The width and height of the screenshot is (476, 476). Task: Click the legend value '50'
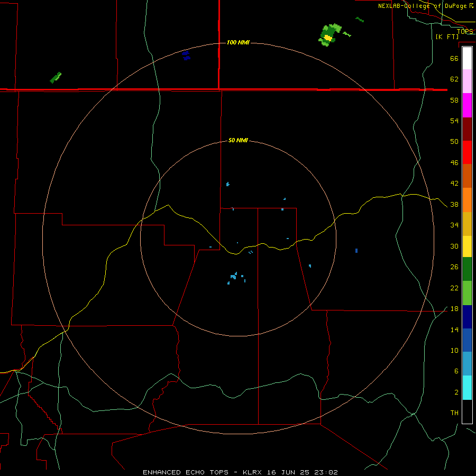coord(454,141)
